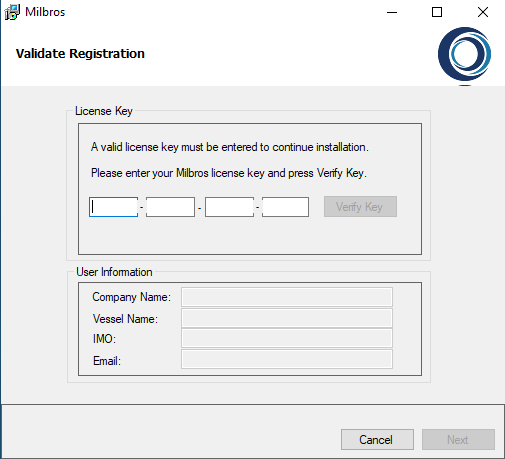Click the Company Name field

pyautogui.click(x=287, y=297)
